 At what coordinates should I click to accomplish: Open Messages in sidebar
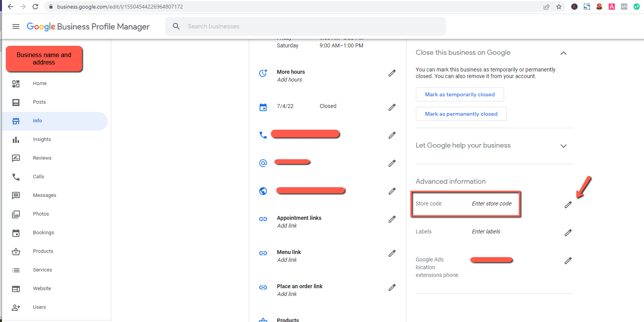click(x=55, y=195)
